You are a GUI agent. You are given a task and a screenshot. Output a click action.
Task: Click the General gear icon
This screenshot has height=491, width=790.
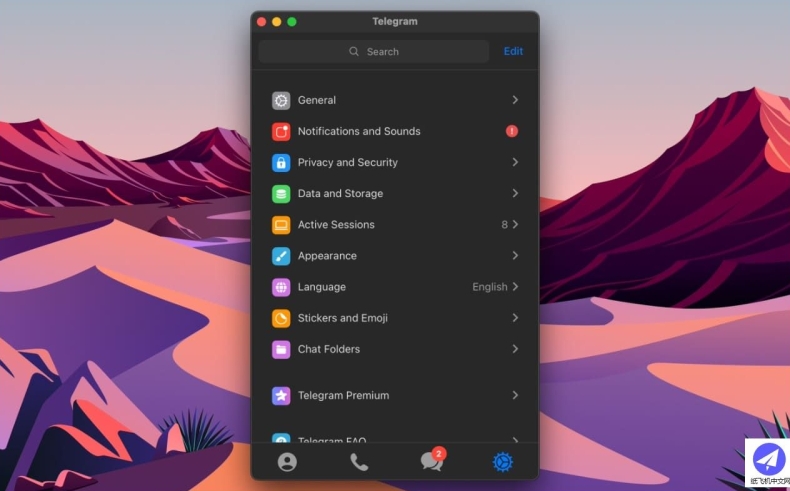tap(281, 100)
